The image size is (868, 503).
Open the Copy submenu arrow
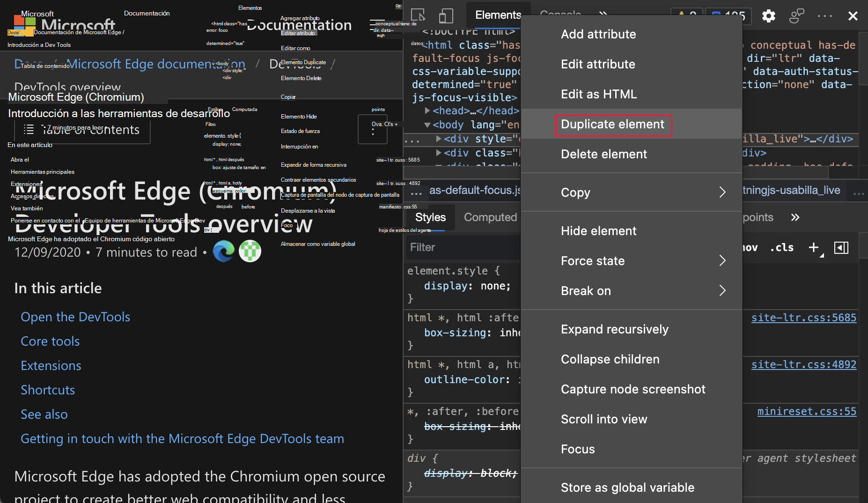tap(722, 192)
